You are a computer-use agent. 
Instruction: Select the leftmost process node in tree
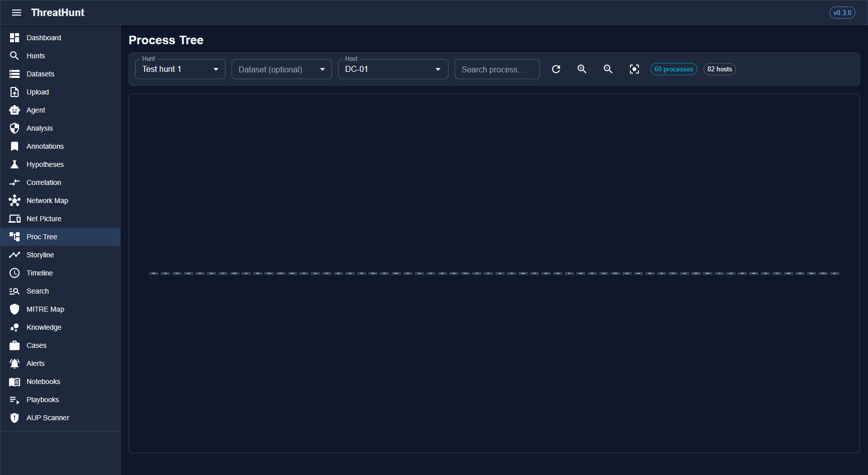pos(154,273)
